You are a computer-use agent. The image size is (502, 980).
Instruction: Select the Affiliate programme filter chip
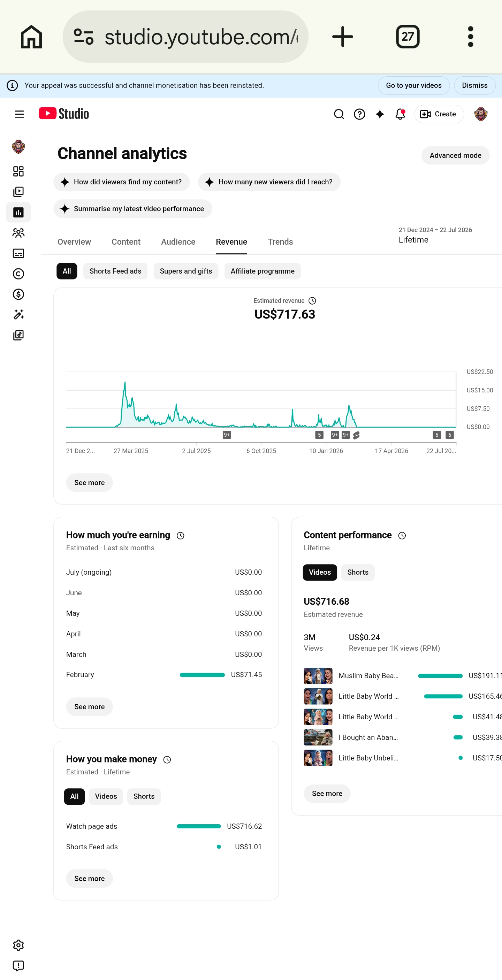tap(263, 271)
